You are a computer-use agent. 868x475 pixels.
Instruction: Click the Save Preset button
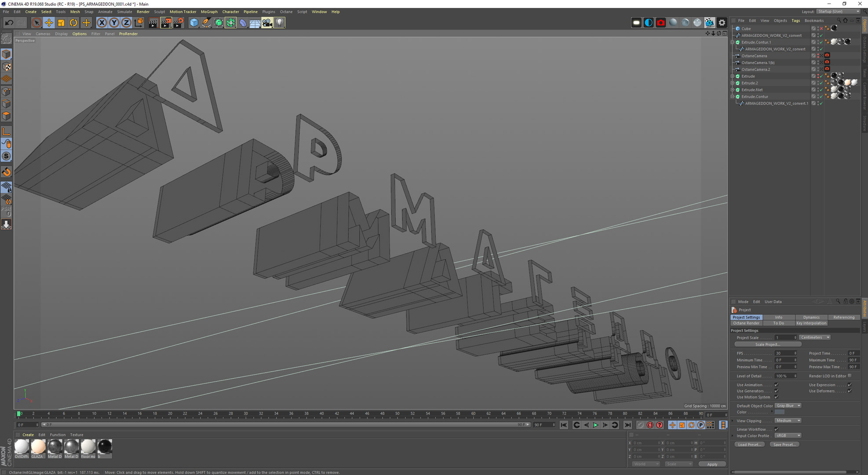[784, 445]
